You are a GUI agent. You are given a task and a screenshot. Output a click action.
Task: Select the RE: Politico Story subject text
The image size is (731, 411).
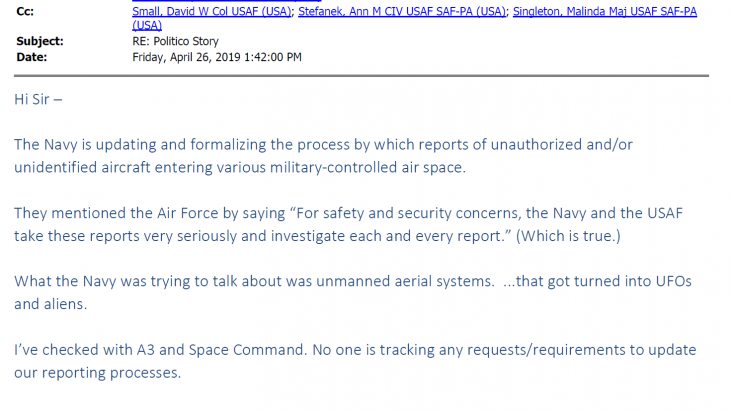coord(175,41)
